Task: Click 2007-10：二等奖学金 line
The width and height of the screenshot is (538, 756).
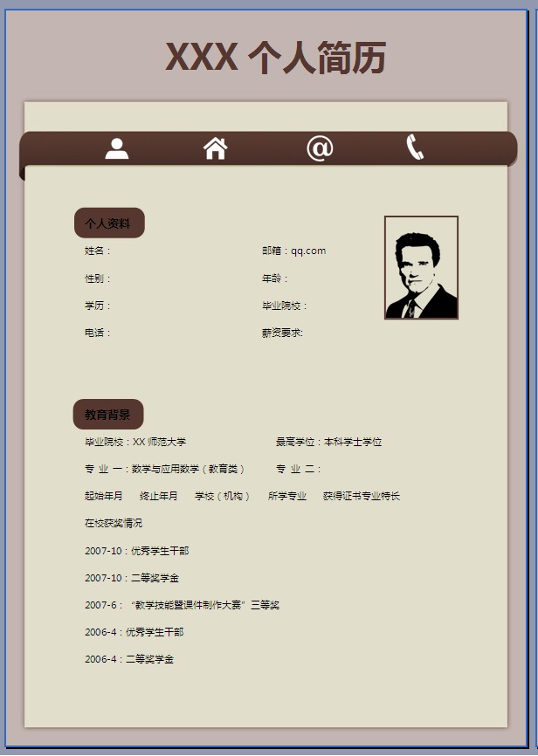Action: click(x=132, y=578)
